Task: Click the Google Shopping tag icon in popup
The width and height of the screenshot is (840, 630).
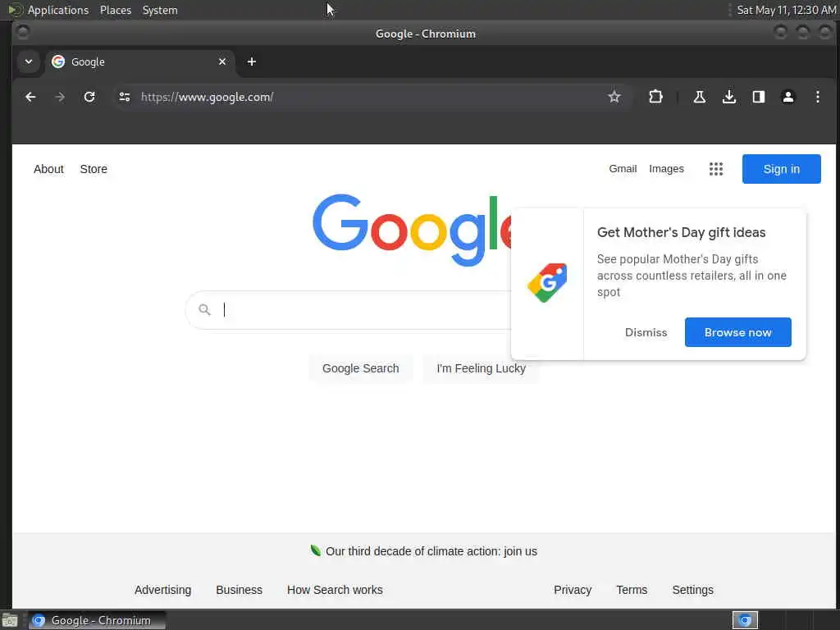Action: pyautogui.click(x=547, y=283)
